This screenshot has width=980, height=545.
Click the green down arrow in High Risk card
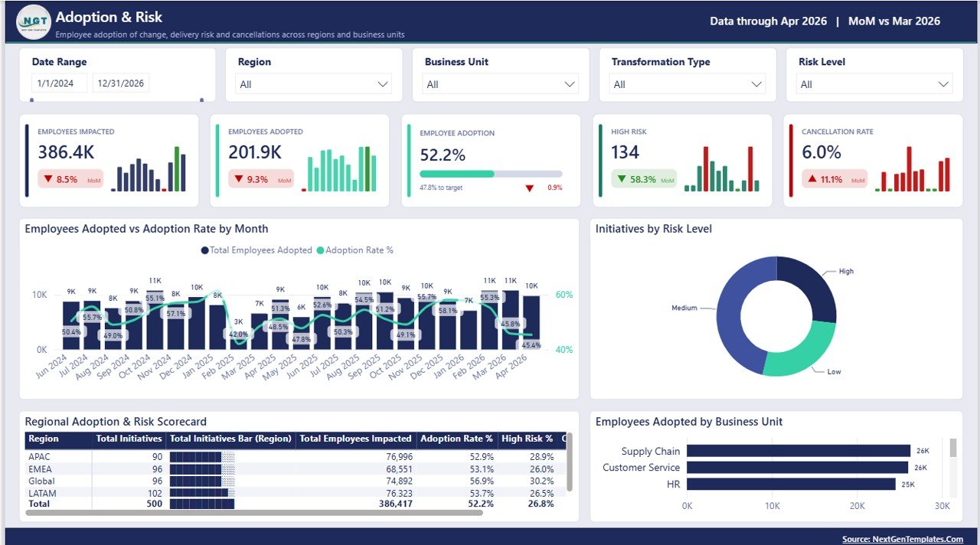621,180
